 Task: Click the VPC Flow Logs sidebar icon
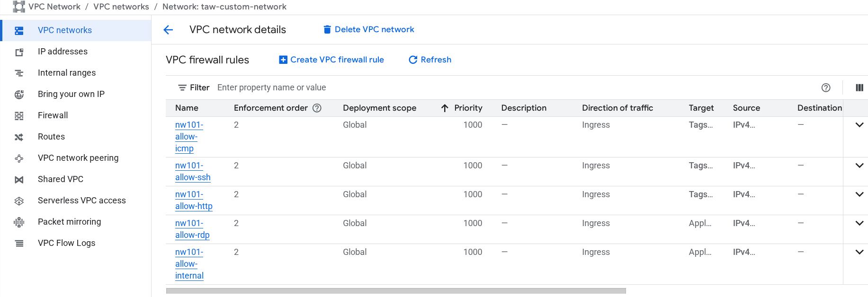pyautogui.click(x=19, y=244)
